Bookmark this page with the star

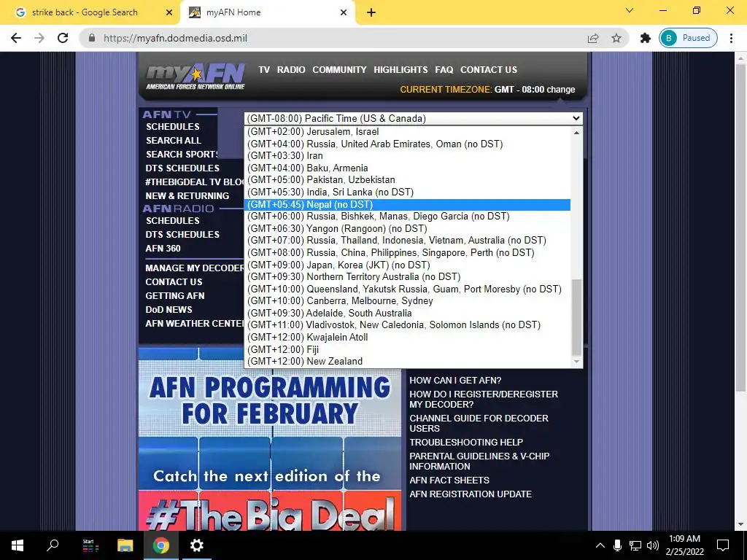tap(616, 38)
